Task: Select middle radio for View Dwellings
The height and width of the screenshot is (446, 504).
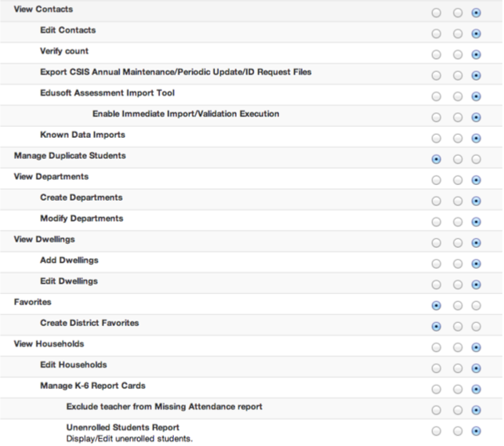Action: (x=458, y=243)
